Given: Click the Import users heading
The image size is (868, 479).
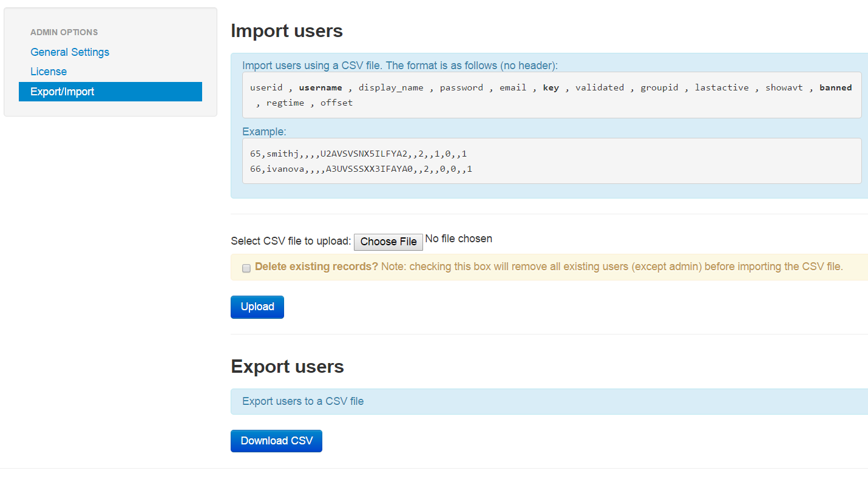Looking at the screenshot, I should [x=287, y=31].
